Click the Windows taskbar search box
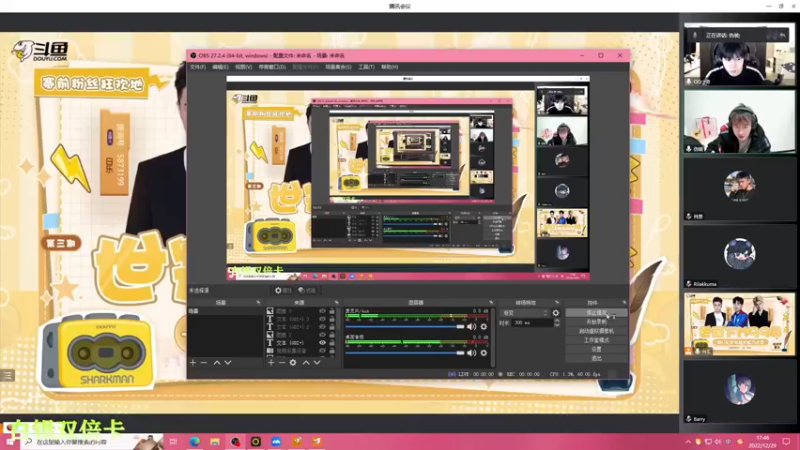Image resolution: width=800 pixels, height=450 pixels. pos(92,442)
